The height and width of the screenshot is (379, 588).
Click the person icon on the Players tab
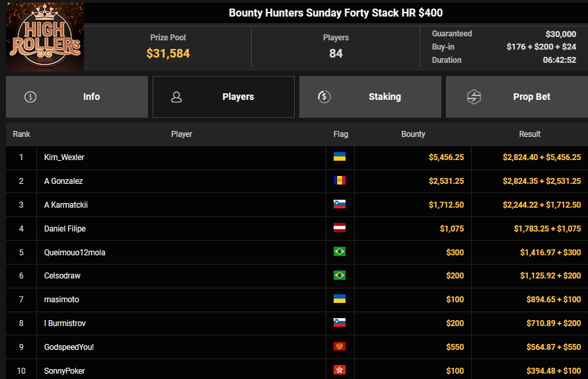pyautogui.click(x=176, y=97)
